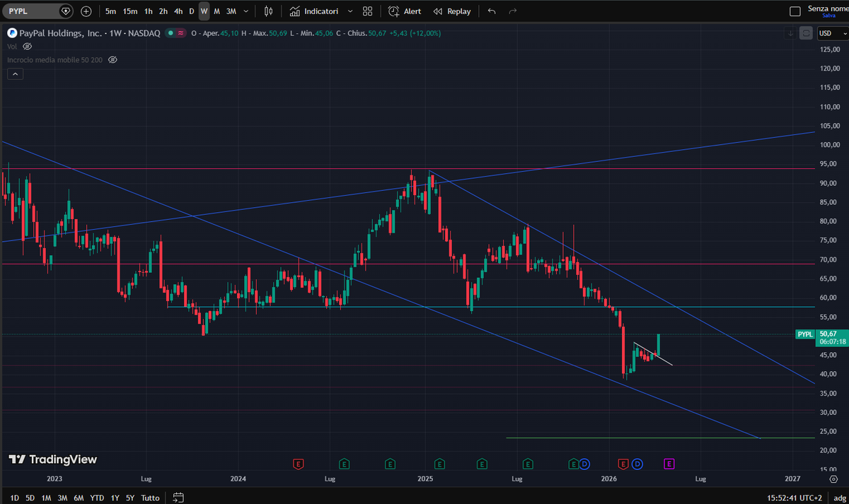This screenshot has width=849, height=504.
Task: Select the weekly W interval
Action: [204, 11]
